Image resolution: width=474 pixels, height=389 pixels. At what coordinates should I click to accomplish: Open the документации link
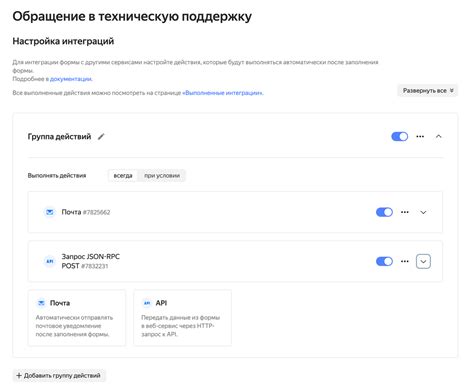[x=71, y=79]
